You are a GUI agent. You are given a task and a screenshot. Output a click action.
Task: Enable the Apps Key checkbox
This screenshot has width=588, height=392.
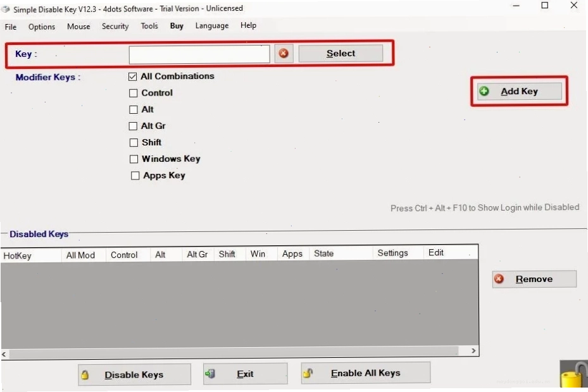[135, 175]
